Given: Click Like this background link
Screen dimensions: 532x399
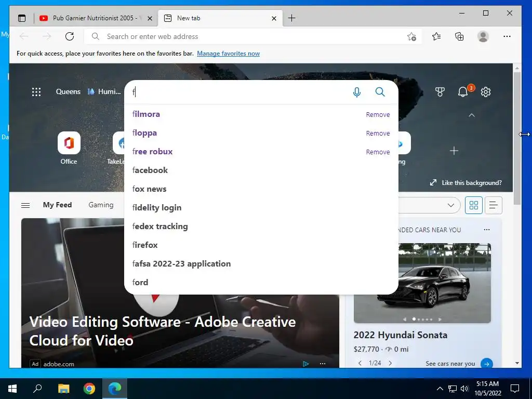Looking at the screenshot, I should [x=465, y=183].
